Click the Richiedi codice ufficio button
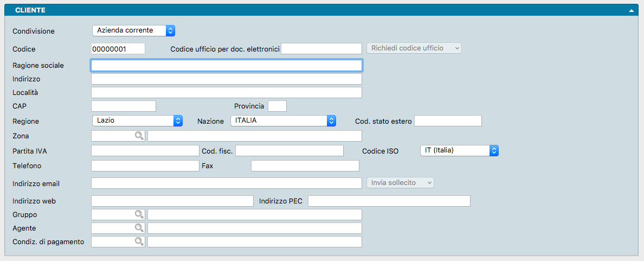This screenshot has height=261, width=644. click(x=414, y=48)
